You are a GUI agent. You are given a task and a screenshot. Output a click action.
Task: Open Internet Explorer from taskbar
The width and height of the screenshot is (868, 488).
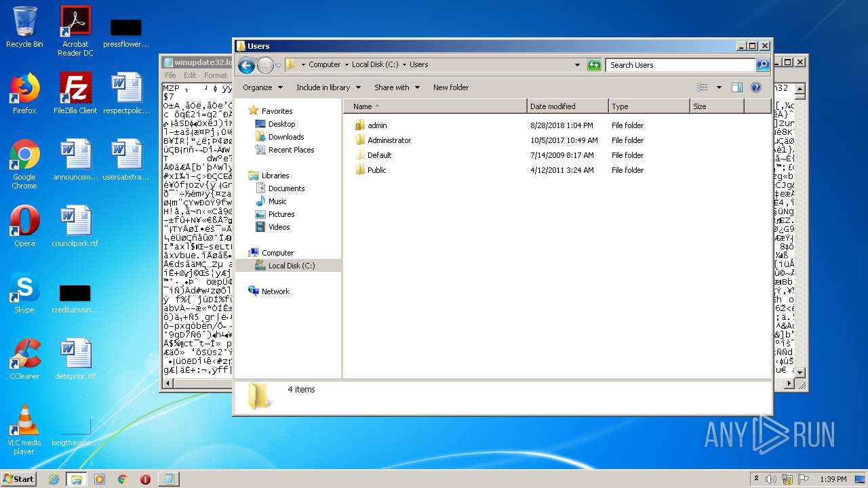[x=54, y=479]
